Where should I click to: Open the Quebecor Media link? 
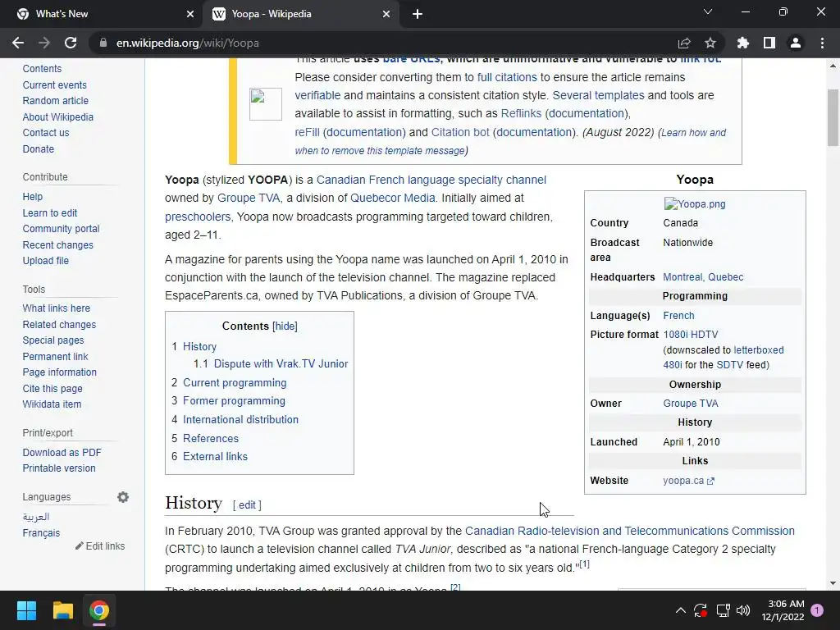pos(393,199)
